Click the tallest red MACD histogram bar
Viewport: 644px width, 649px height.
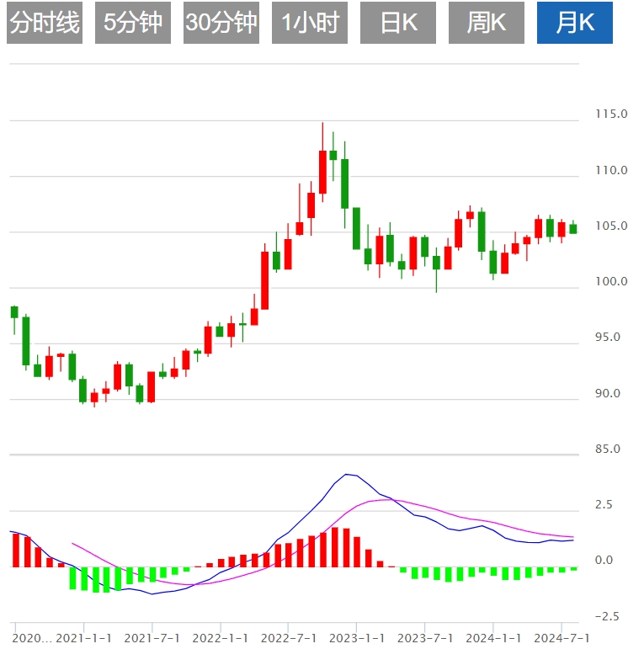point(335,547)
